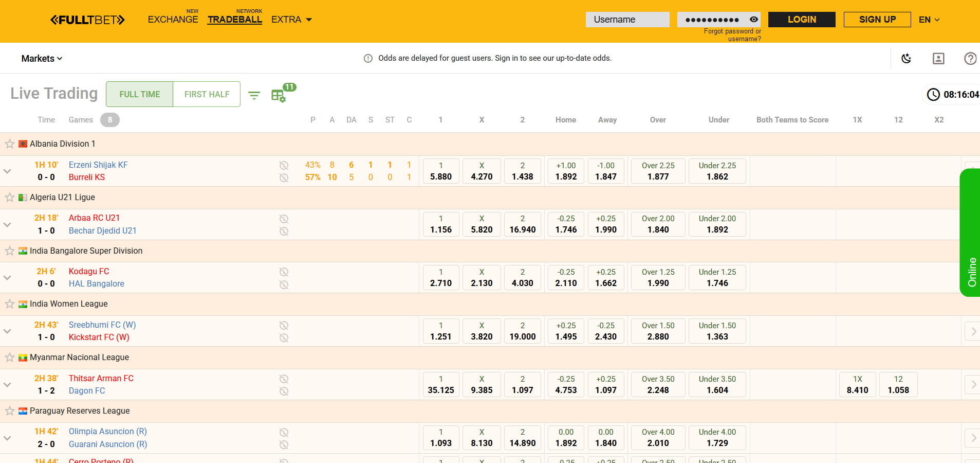980x463 pixels.
Task: Show password using the eye icon
Action: [754, 20]
